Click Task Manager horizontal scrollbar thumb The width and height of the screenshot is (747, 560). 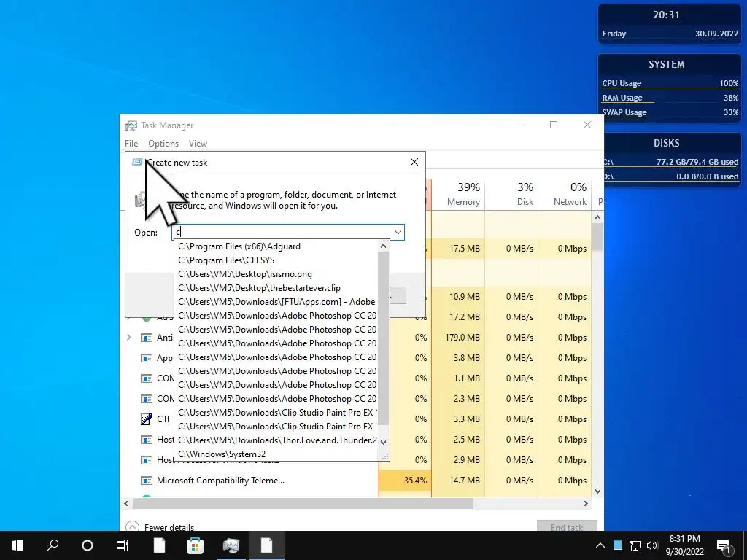coord(303,503)
